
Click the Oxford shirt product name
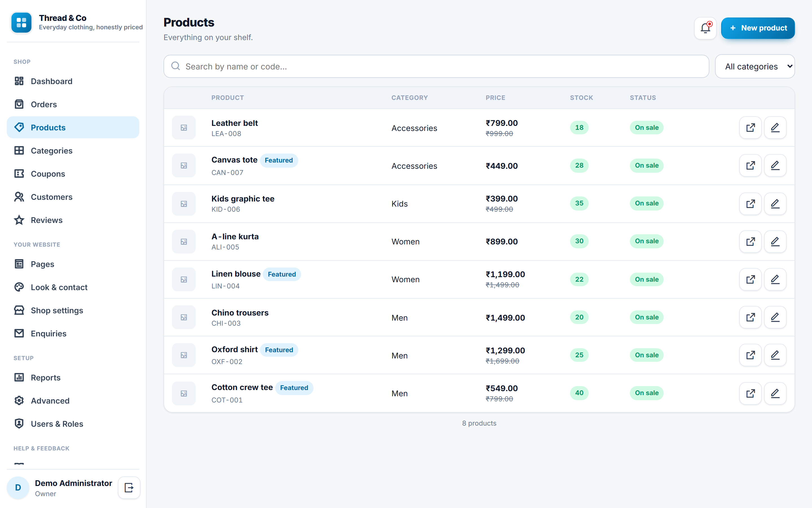(x=235, y=349)
